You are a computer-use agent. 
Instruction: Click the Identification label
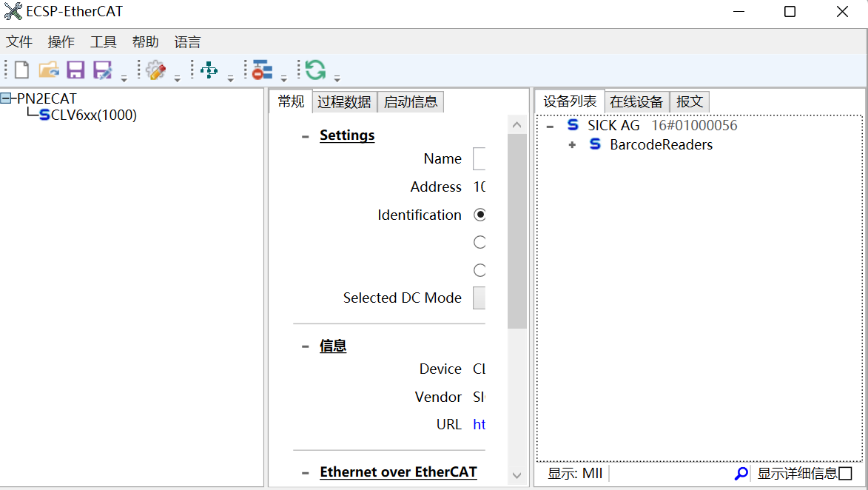(x=420, y=215)
